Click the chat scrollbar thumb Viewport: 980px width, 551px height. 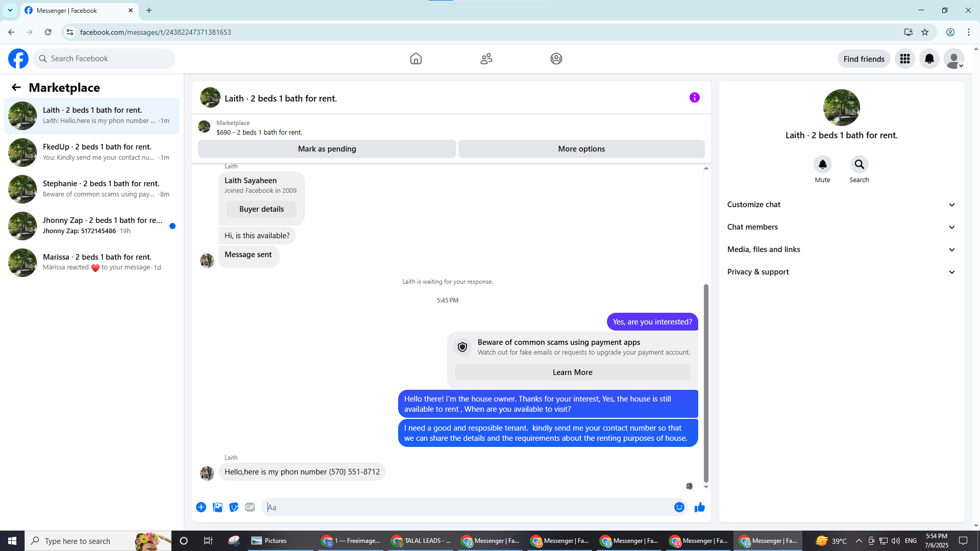point(706,383)
